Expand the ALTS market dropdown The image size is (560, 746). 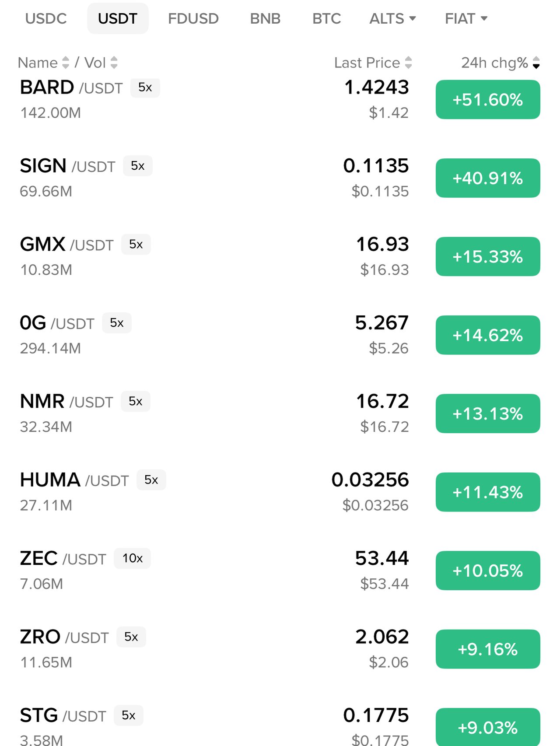click(x=392, y=19)
